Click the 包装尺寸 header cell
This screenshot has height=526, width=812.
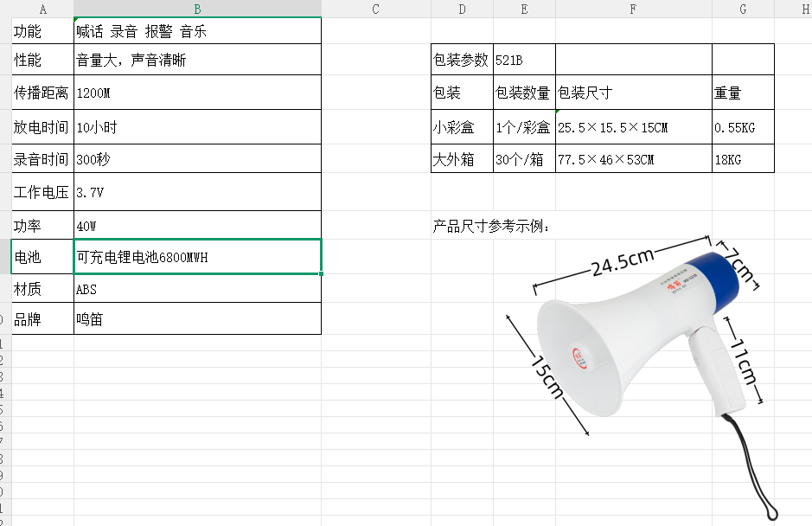(x=633, y=93)
